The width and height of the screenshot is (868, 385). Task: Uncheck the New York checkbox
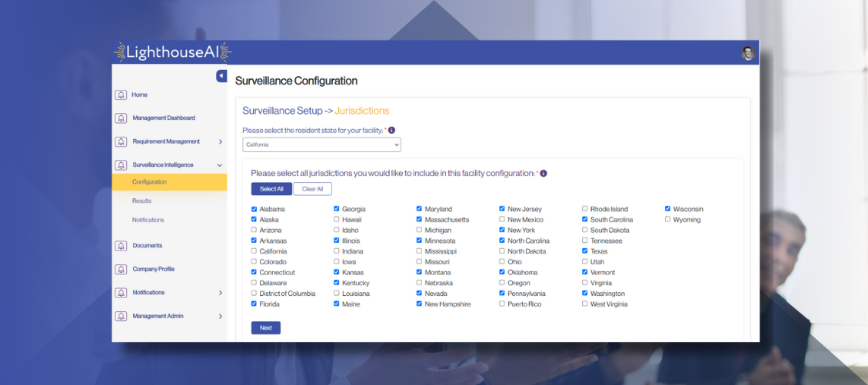tap(502, 230)
